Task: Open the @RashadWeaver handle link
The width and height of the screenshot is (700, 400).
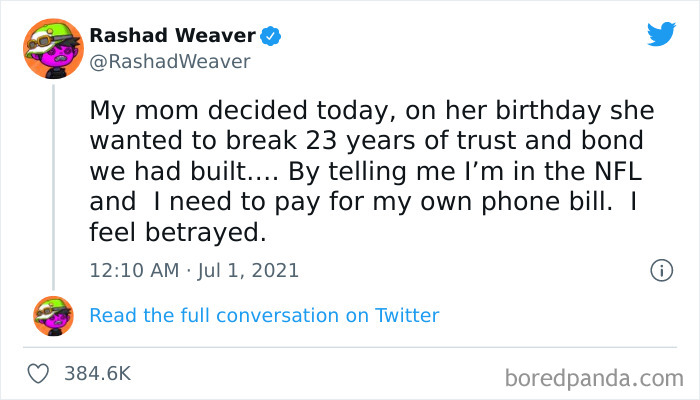Action: point(170,62)
